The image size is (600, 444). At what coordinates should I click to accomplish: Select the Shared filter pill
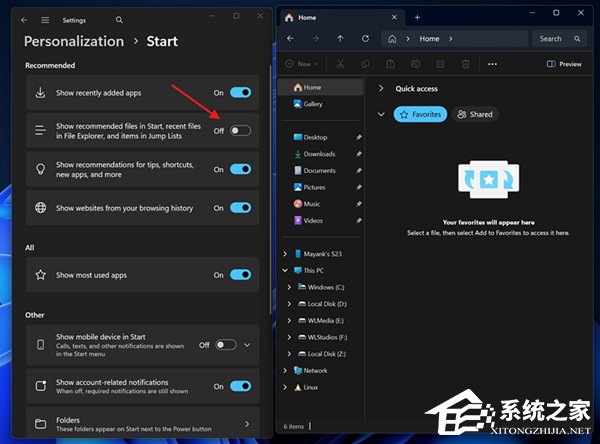(x=475, y=114)
